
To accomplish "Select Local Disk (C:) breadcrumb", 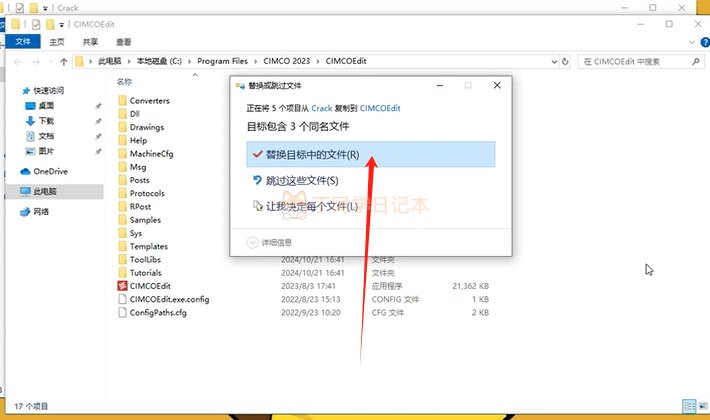I will click(x=159, y=61).
